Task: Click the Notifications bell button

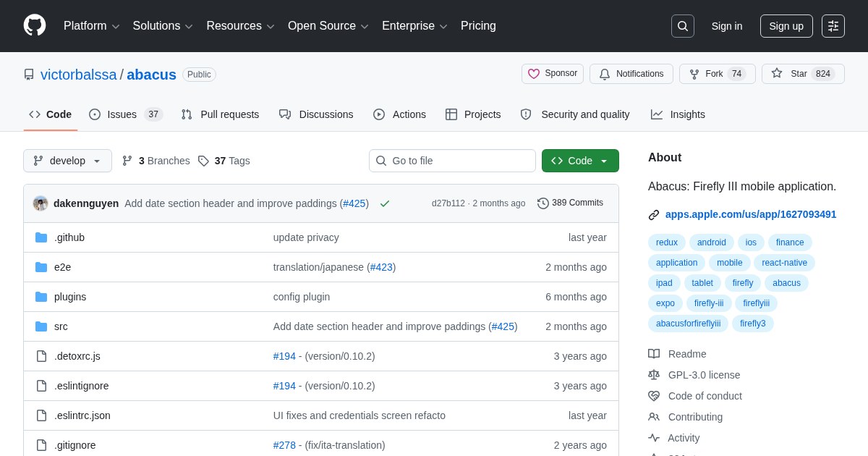Action: pos(631,74)
